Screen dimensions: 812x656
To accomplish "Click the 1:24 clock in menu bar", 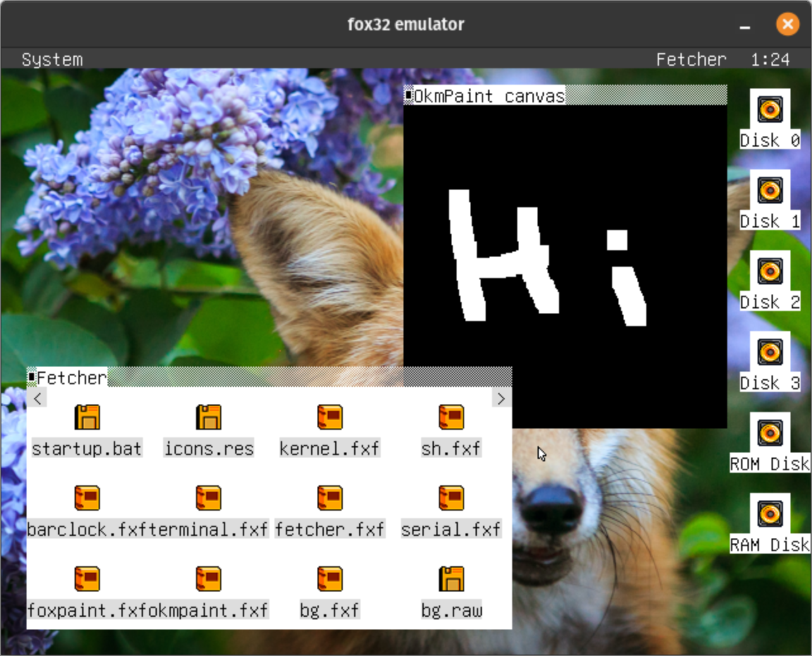I will pyautogui.click(x=770, y=59).
